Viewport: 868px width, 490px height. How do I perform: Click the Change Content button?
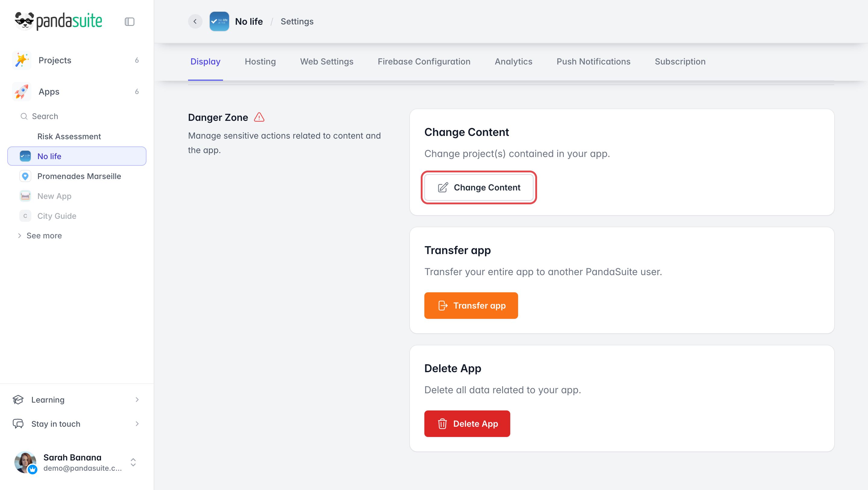[x=479, y=187]
